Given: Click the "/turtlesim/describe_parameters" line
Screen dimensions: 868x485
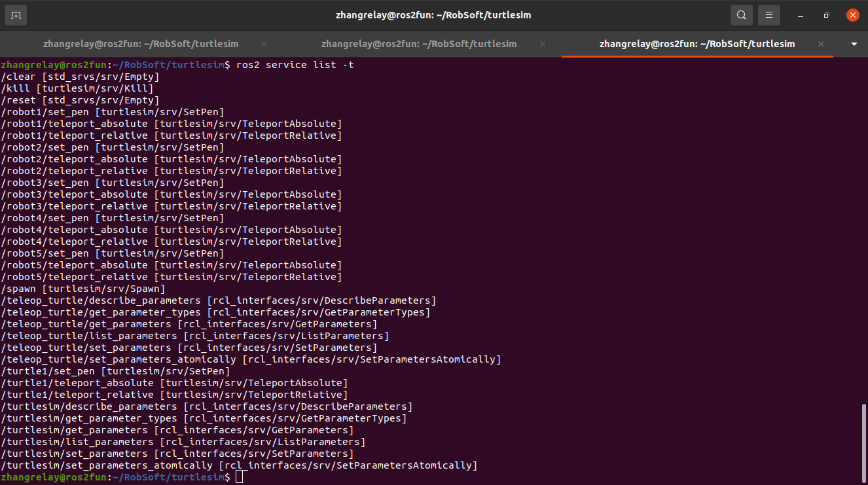Looking at the screenshot, I should (207, 406).
